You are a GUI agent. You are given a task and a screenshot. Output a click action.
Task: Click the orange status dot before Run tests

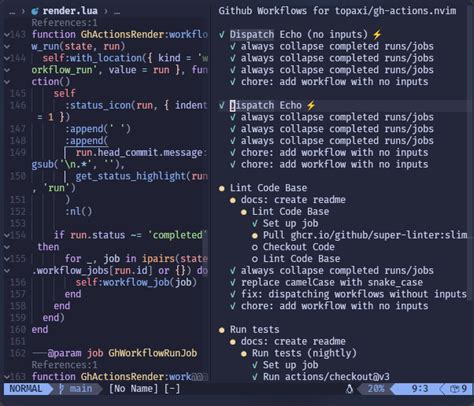tap(222, 330)
